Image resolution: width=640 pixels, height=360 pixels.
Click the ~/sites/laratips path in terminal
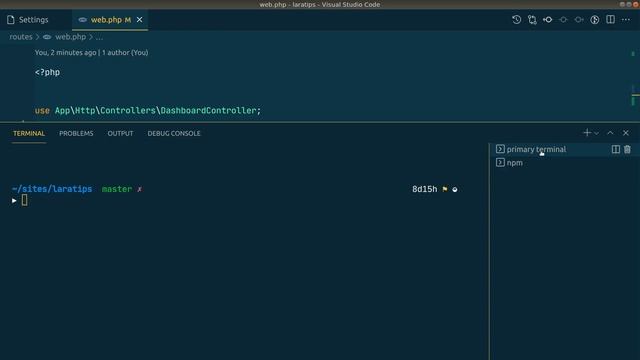click(52, 189)
